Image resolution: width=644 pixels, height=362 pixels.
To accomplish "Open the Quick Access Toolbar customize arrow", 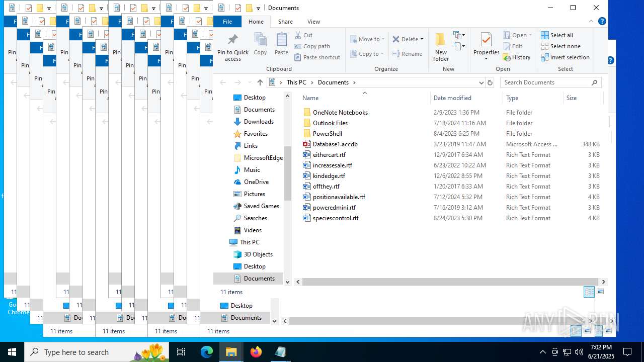I will pyautogui.click(x=258, y=8).
